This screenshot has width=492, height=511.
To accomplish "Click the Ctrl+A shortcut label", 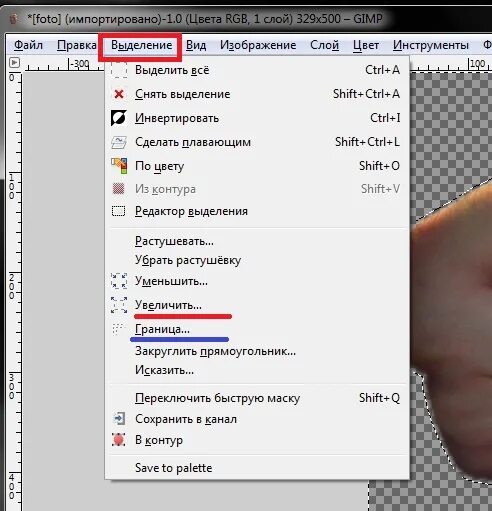I will click(382, 70).
